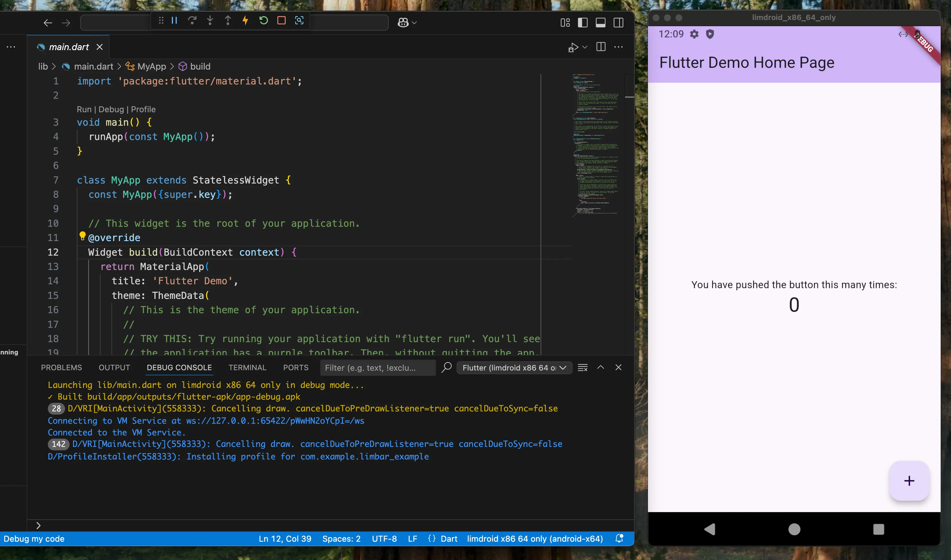Trigger hot reload with the lightning bolt icon
Image resolution: width=951 pixels, height=560 pixels.
[245, 21]
